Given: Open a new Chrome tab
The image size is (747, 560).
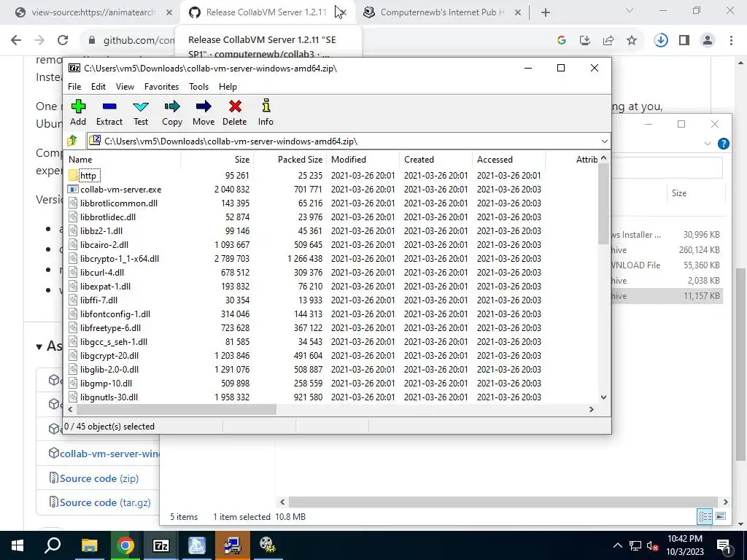Looking at the screenshot, I should click(x=546, y=12).
